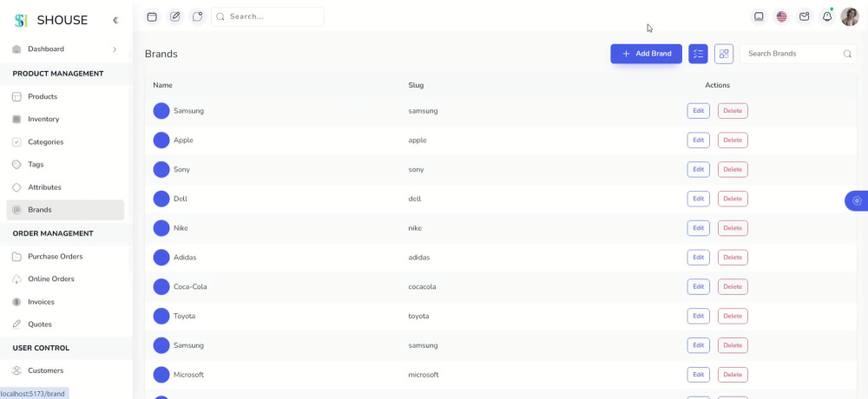
Task: Delete the Sony brand
Action: coord(733,169)
